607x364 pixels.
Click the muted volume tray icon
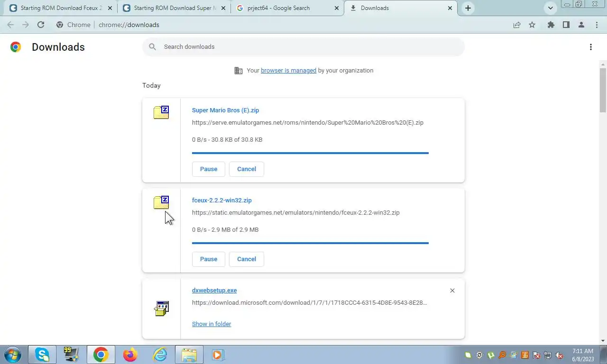click(559, 355)
